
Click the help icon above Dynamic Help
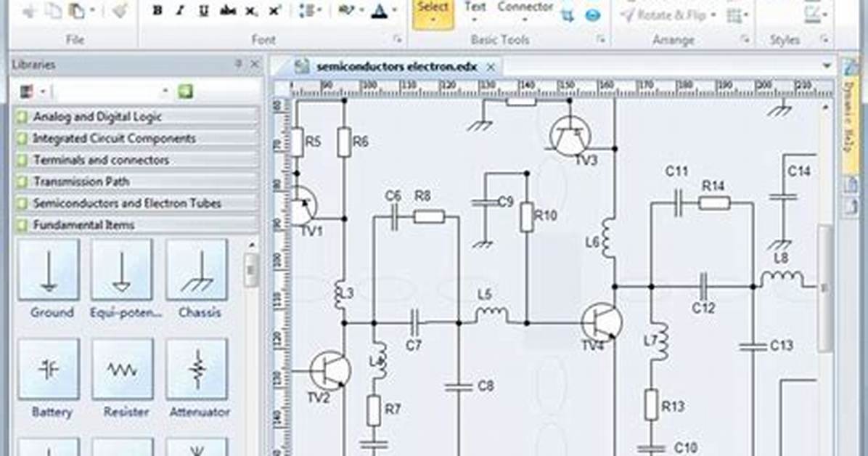coord(850,67)
